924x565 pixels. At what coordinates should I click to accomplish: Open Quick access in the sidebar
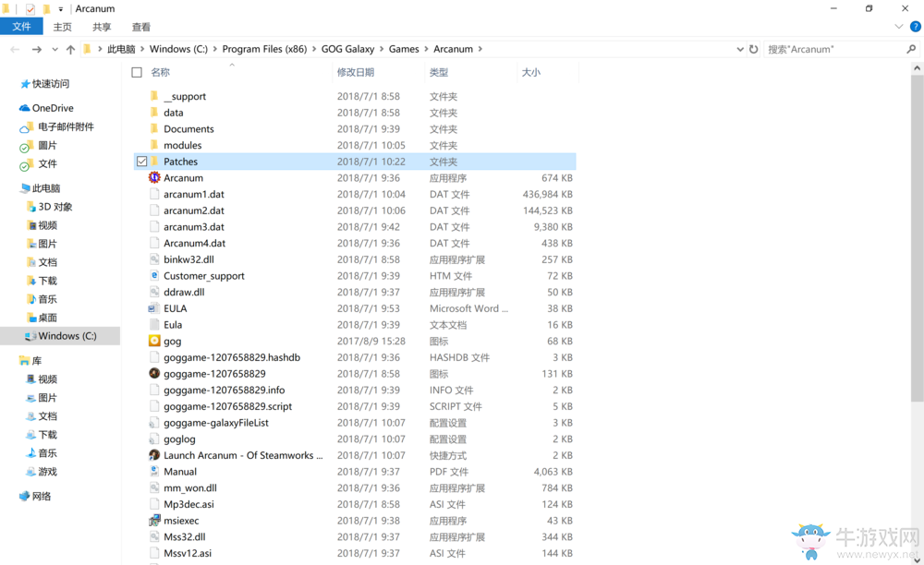tap(44, 84)
